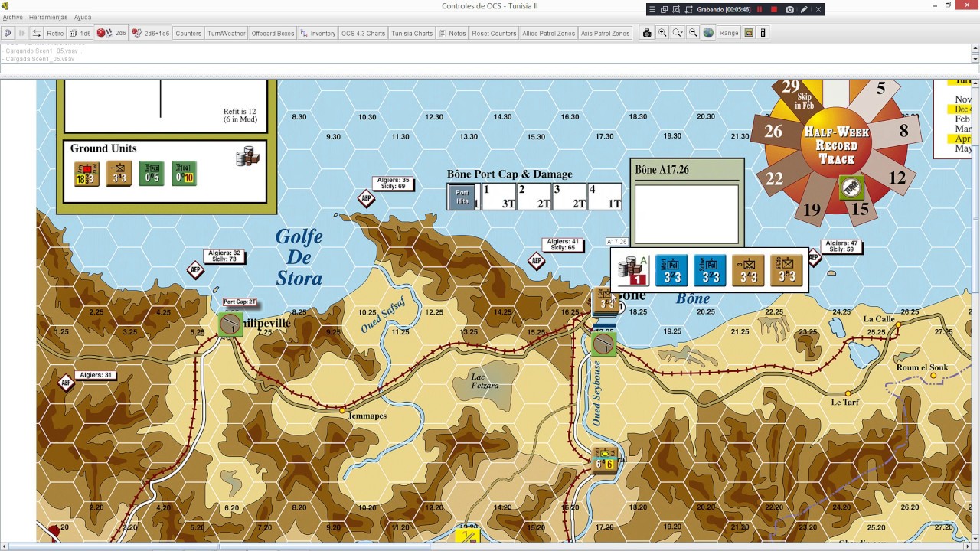
Task: Take a screenshot with the recorder camera
Action: point(789,9)
